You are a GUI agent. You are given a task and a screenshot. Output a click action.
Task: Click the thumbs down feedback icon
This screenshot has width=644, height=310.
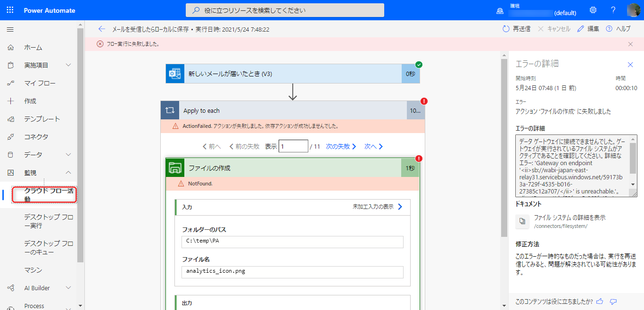click(613, 301)
